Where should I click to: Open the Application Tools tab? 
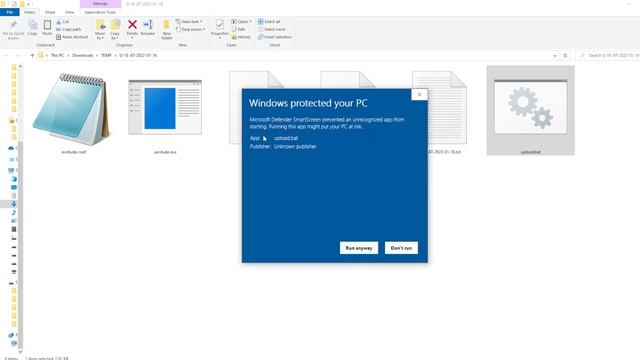pos(100,12)
